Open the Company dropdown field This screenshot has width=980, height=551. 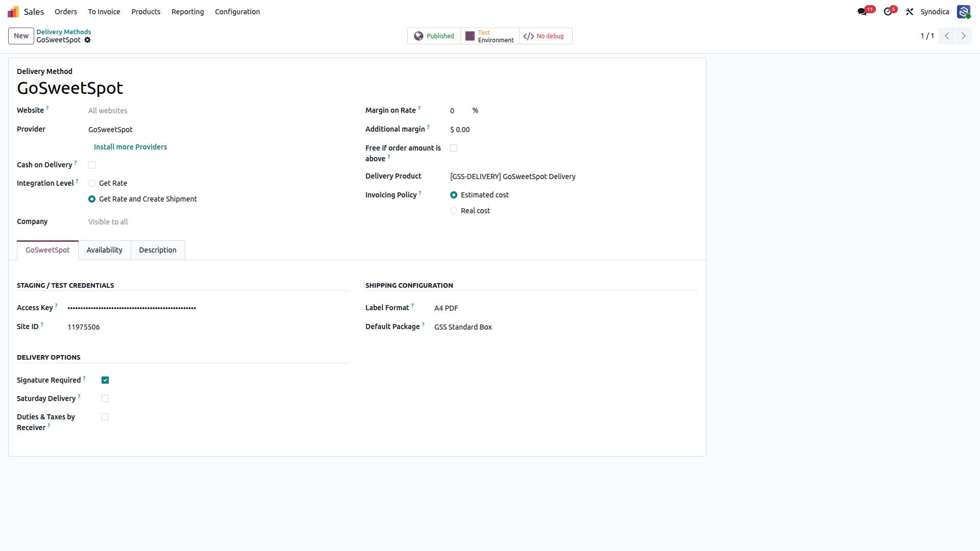point(218,222)
